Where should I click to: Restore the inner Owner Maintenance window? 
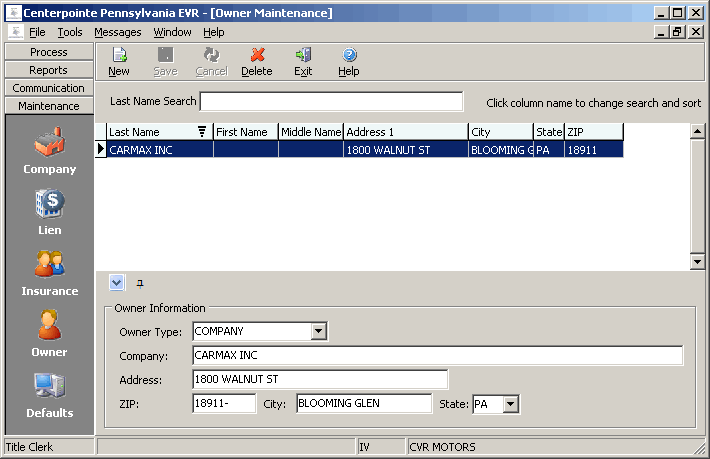click(677, 32)
